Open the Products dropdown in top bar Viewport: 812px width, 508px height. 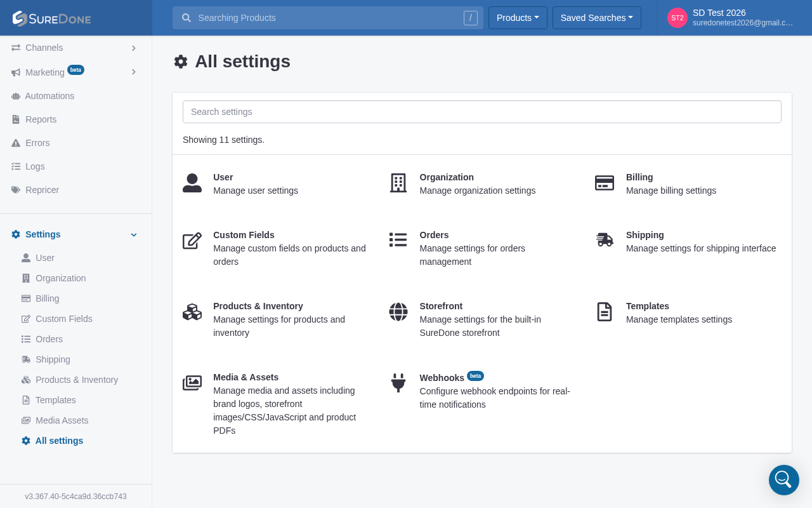[x=518, y=18]
